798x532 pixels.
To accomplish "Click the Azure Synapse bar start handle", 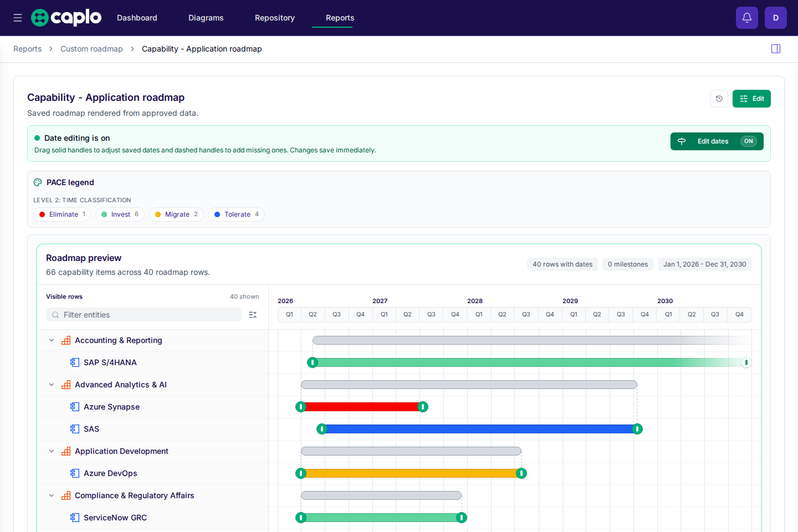I will pyautogui.click(x=301, y=407).
